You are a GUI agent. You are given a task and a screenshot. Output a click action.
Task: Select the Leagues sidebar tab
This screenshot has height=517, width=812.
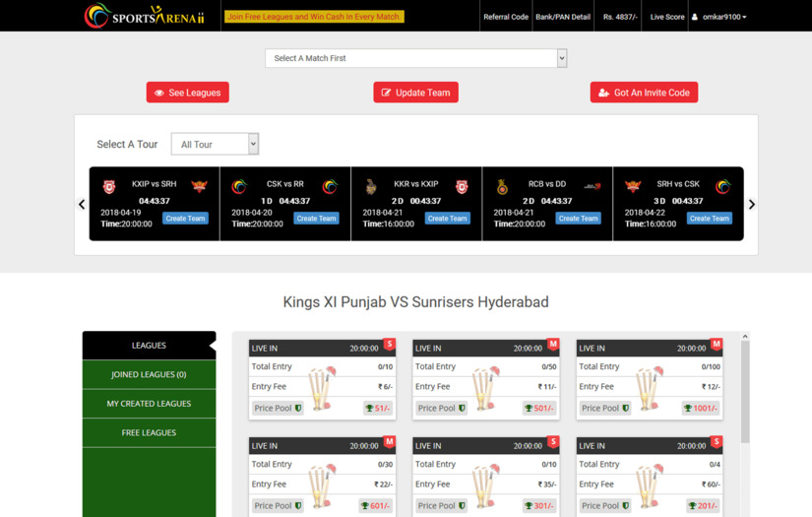coord(150,346)
